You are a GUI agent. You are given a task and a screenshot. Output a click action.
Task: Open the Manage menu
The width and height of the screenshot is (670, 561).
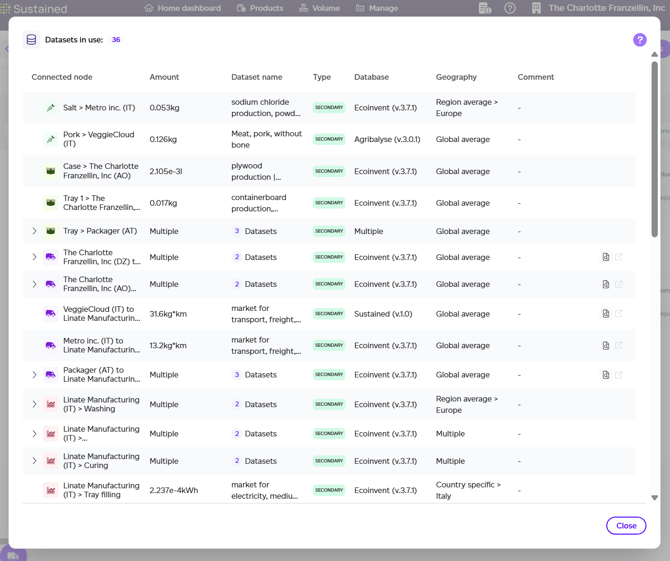[377, 8]
